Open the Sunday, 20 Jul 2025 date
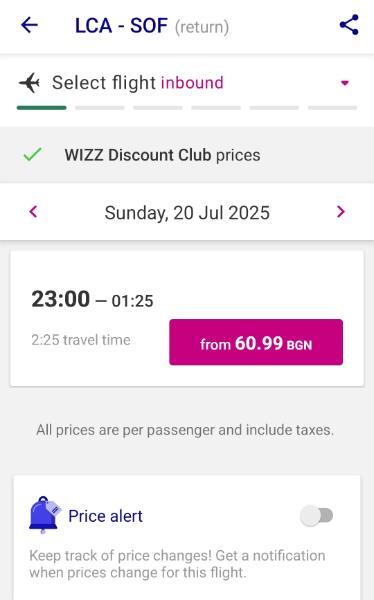This screenshot has width=374, height=600. point(187,213)
